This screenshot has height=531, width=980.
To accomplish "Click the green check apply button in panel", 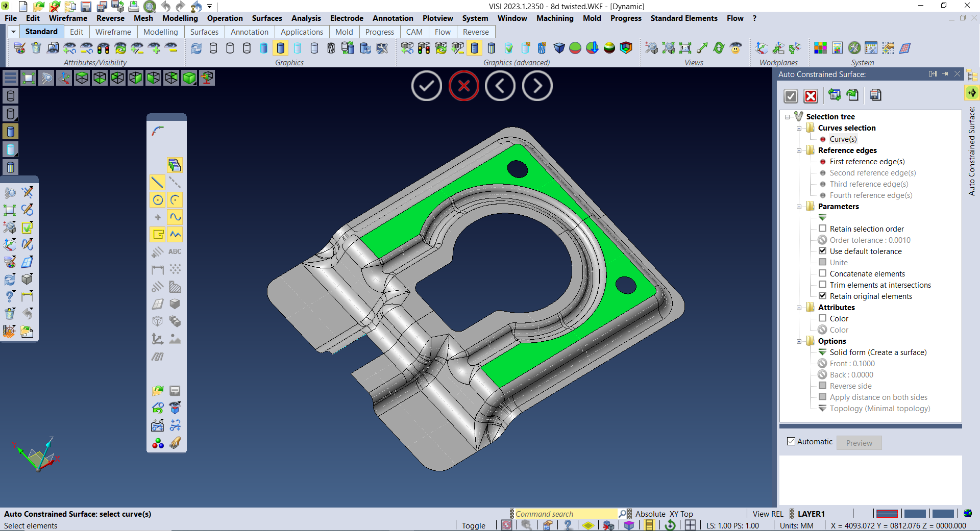I will coord(791,95).
